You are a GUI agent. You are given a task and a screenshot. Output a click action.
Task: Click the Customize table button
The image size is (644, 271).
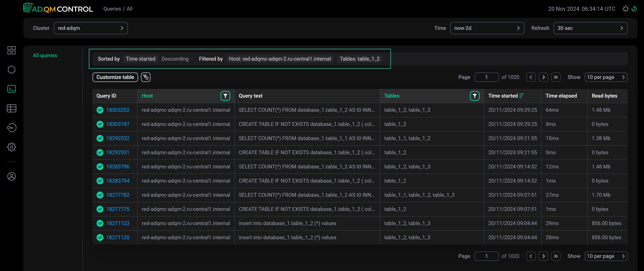pos(115,77)
